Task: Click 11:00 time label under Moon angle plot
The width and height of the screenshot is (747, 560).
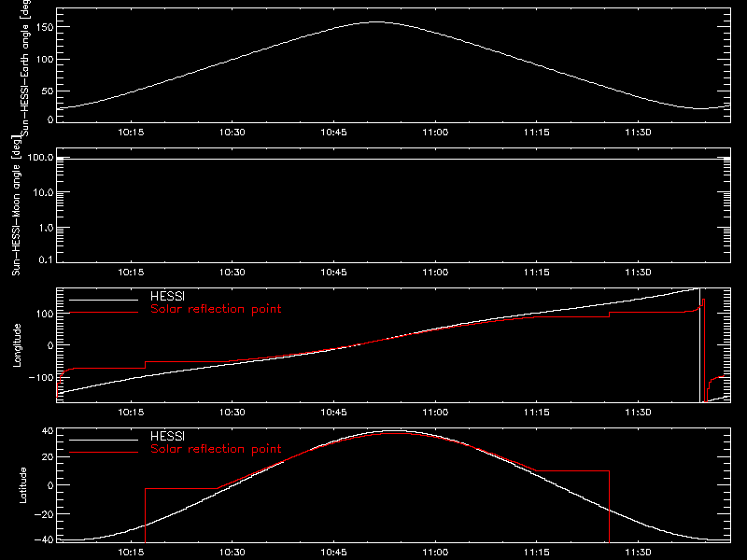Action: (435, 273)
